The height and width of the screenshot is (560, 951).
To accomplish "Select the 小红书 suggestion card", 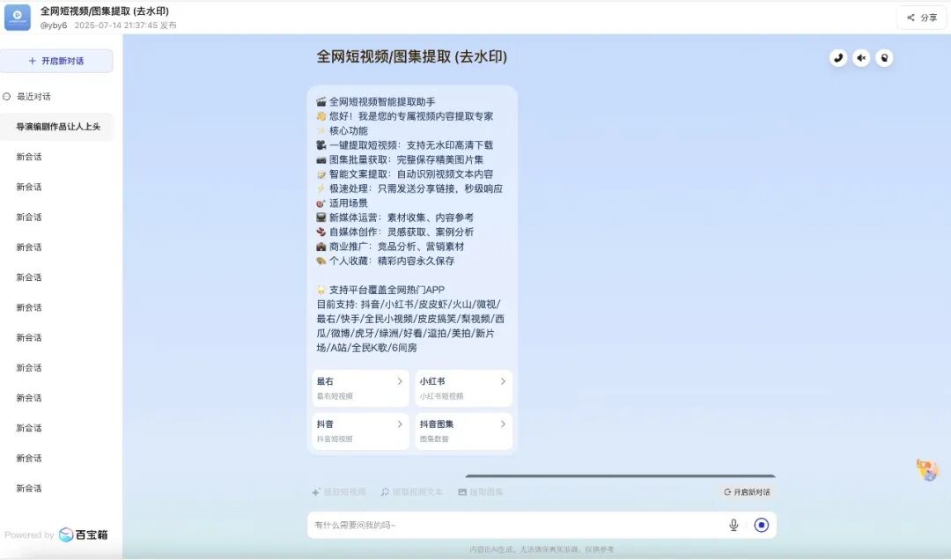I will (x=463, y=388).
